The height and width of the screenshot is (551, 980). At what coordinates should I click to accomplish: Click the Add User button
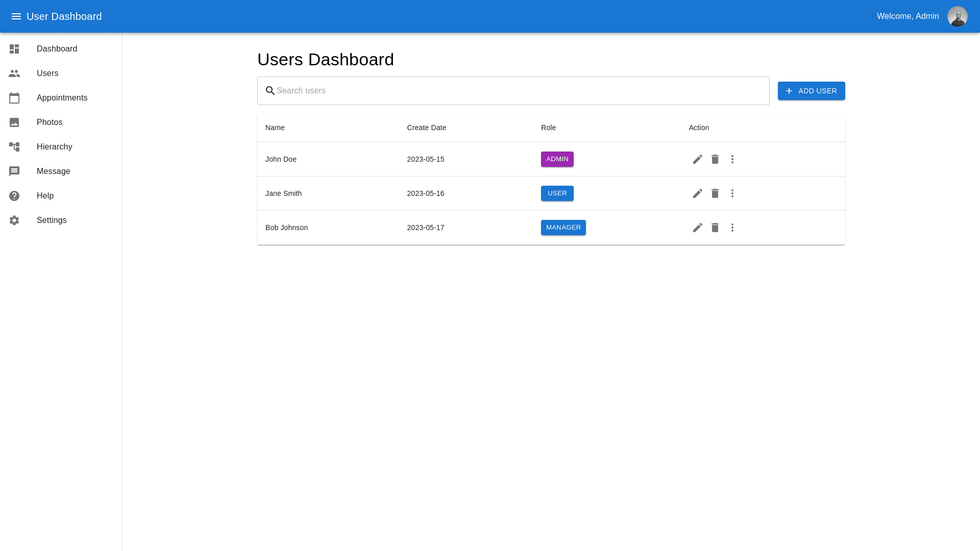(x=811, y=91)
